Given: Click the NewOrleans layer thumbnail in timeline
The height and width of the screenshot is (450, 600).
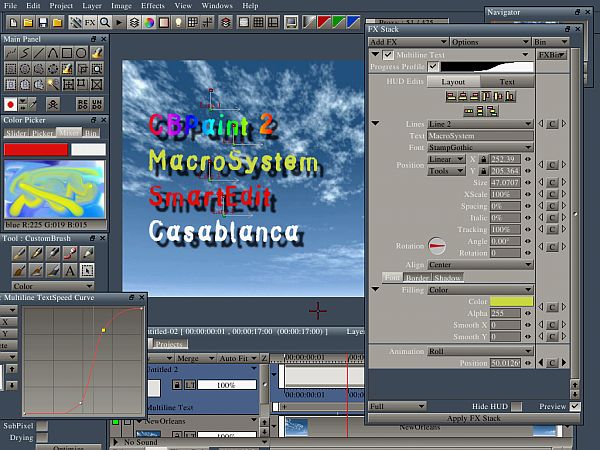Looking at the screenshot, I should 296,427.
